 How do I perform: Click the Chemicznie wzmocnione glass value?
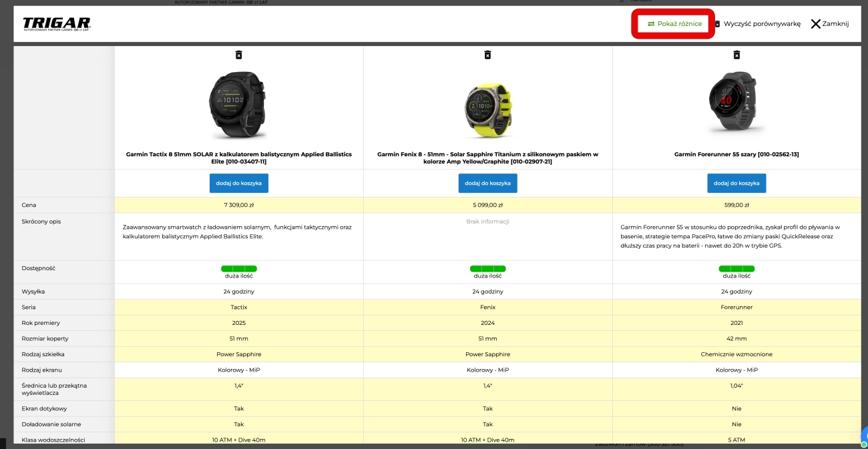coord(736,354)
